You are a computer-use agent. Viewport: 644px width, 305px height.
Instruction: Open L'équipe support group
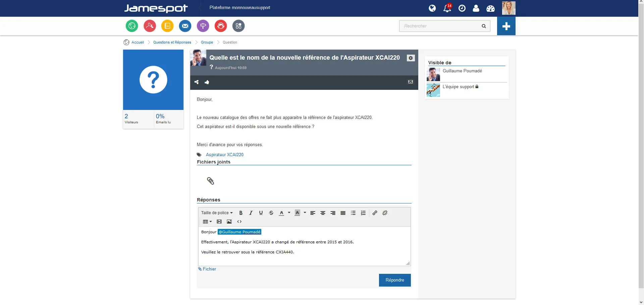(x=458, y=87)
